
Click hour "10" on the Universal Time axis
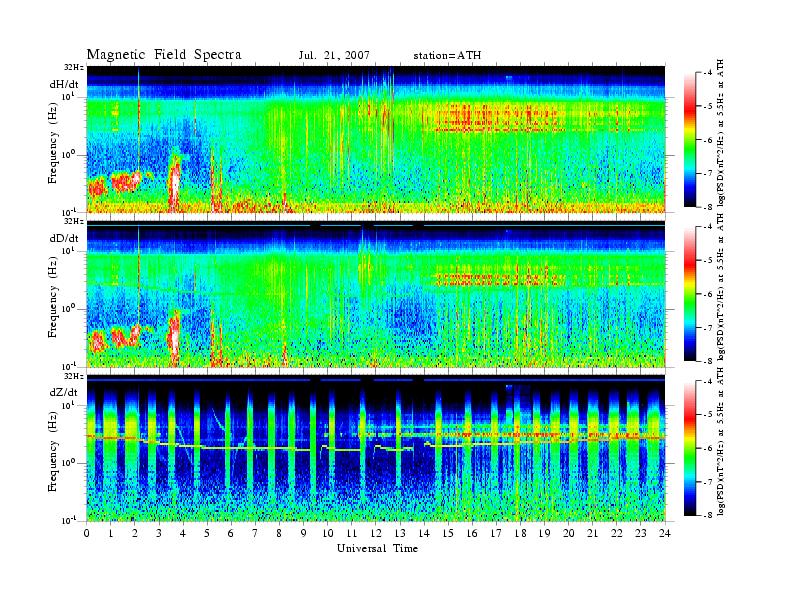(328, 533)
